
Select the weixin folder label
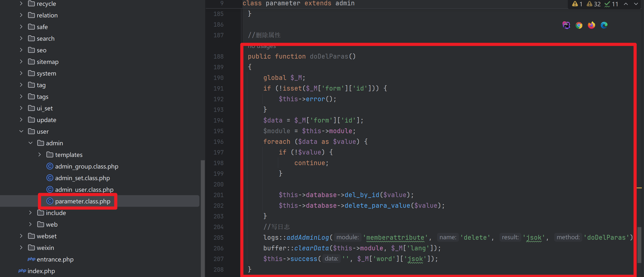tap(45, 248)
